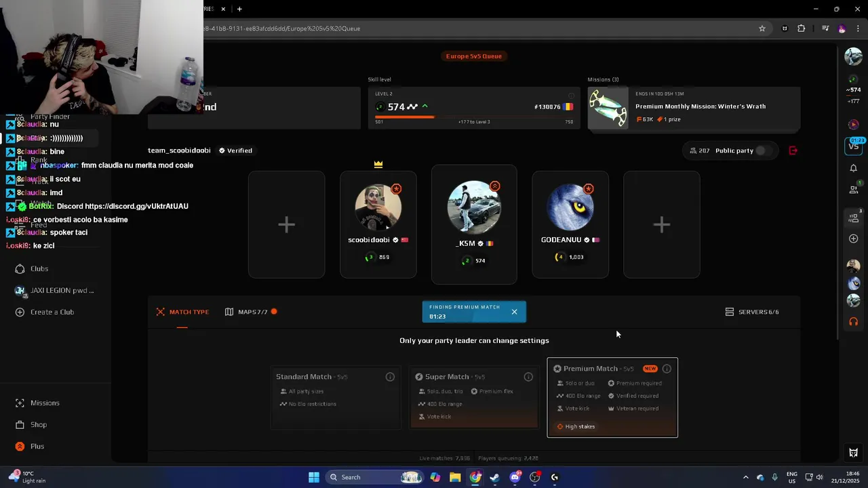Open the user avatar atop right sidebar

click(853, 56)
